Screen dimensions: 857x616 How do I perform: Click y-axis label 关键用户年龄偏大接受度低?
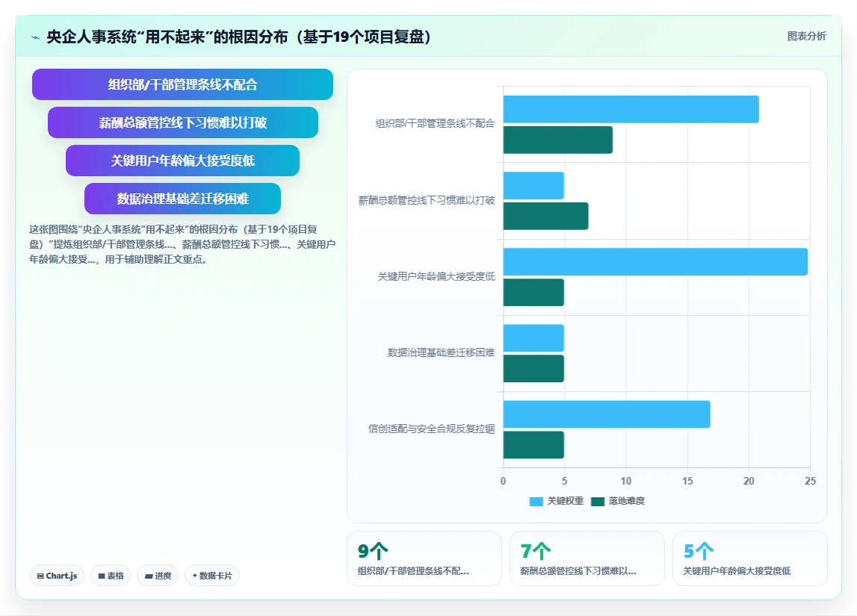click(x=436, y=277)
